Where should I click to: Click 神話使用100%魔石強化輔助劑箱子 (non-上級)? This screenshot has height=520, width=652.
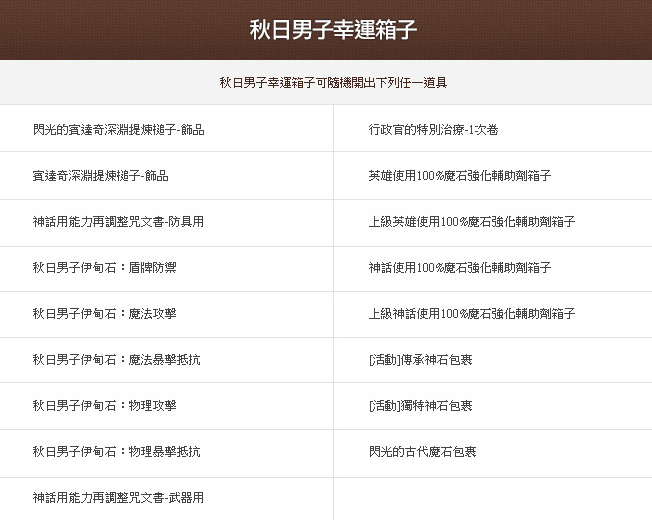pyautogui.click(x=459, y=268)
